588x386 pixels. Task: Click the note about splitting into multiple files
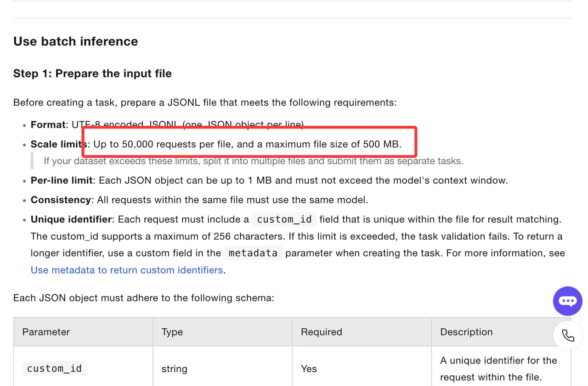[254, 161]
